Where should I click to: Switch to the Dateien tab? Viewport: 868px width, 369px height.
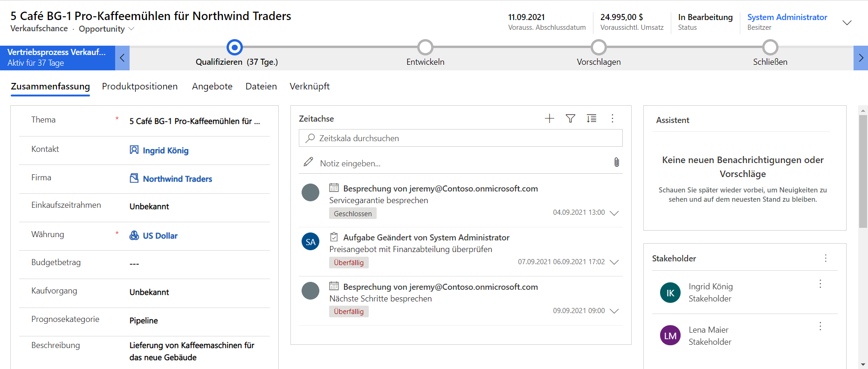click(x=261, y=86)
